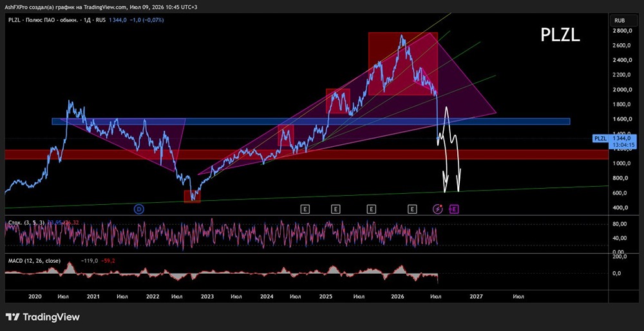Open the purple upcoming earnings 'E' icon
This screenshot has width=644, height=331.
pyautogui.click(x=455, y=209)
